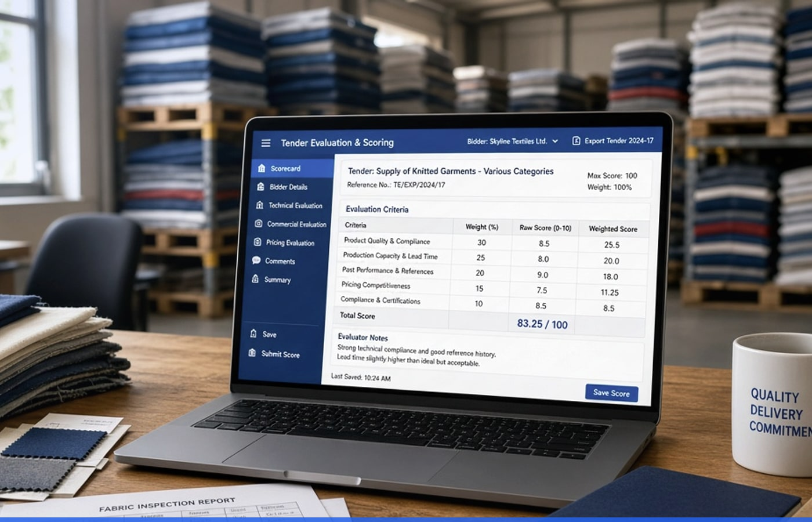View the Comments section
812x522 pixels.
pyautogui.click(x=280, y=261)
